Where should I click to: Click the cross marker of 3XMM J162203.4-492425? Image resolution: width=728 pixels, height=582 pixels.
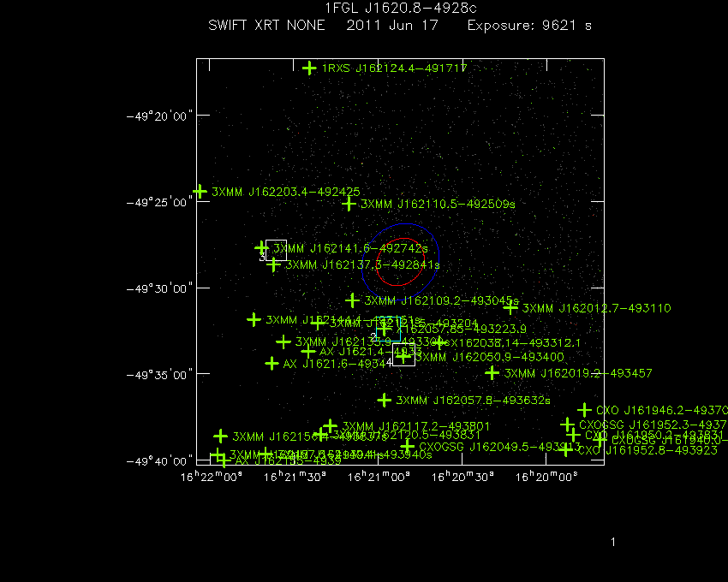click(200, 191)
